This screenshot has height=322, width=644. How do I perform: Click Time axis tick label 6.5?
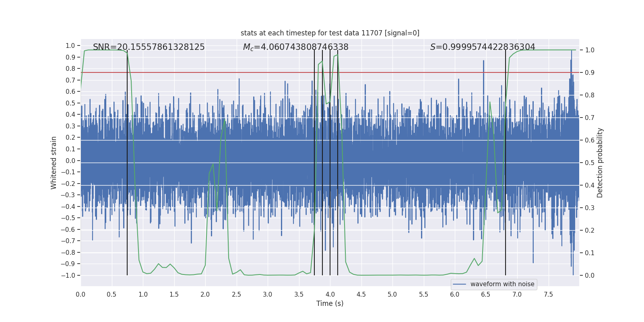(486, 294)
